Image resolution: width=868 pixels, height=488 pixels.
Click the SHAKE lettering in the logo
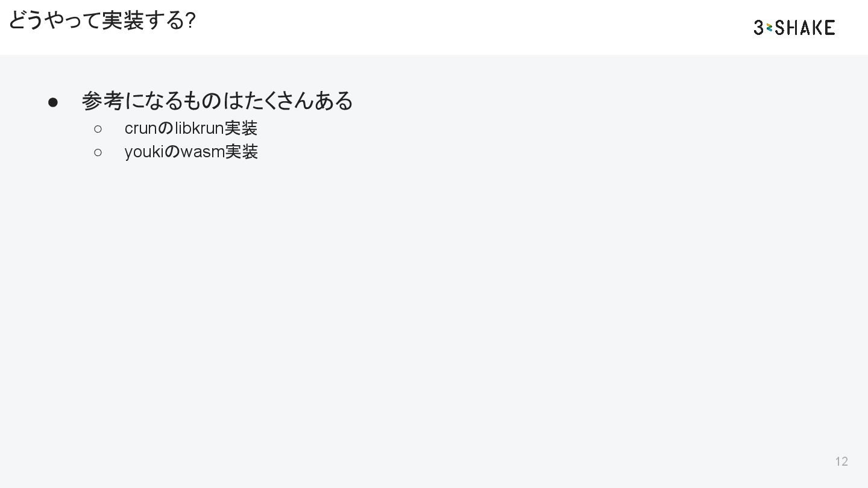click(x=805, y=27)
